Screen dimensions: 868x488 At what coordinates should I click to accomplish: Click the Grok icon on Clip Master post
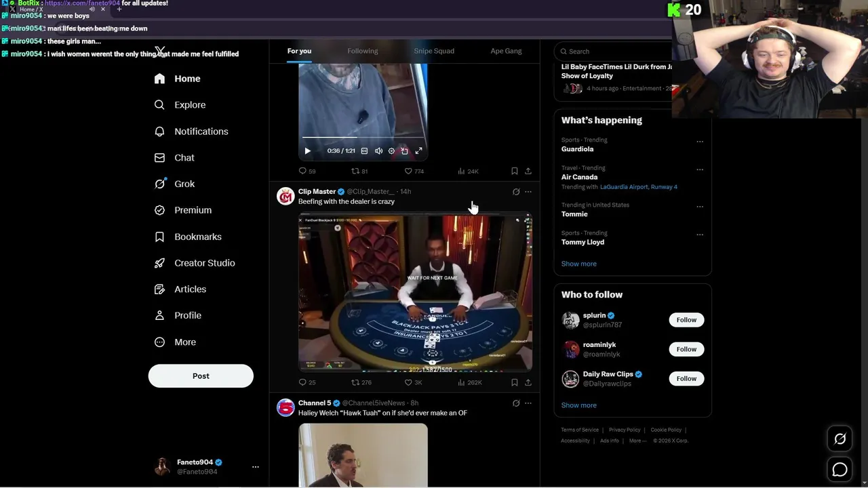[x=516, y=192]
